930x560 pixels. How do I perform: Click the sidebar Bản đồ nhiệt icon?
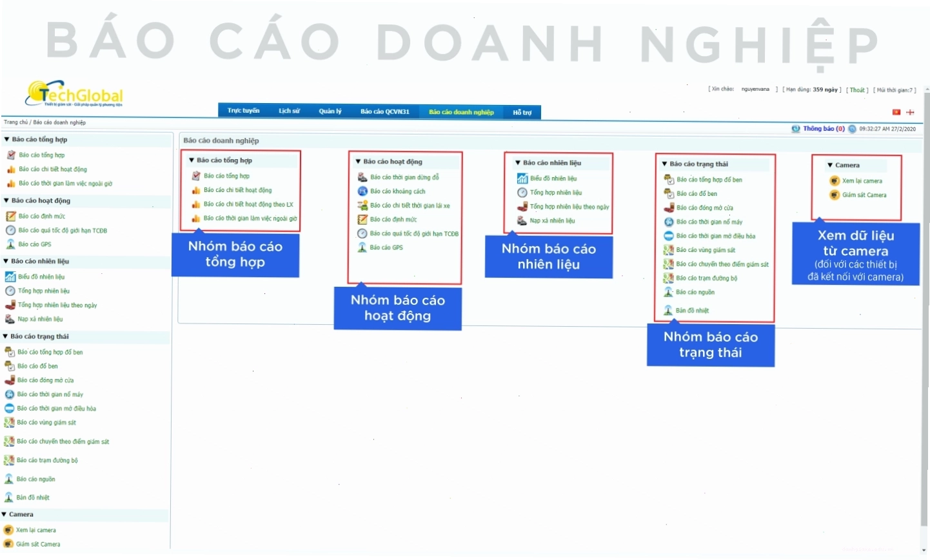(x=9, y=497)
